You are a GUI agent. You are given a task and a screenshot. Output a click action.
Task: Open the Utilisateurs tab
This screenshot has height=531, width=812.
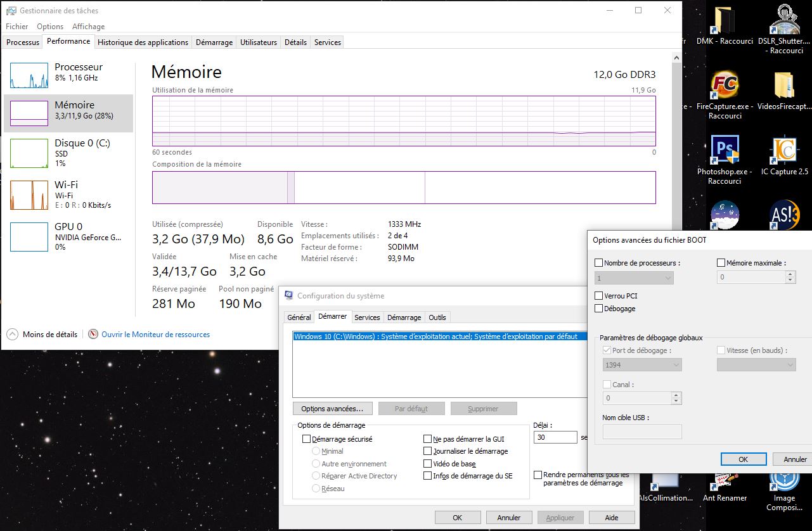coord(259,42)
